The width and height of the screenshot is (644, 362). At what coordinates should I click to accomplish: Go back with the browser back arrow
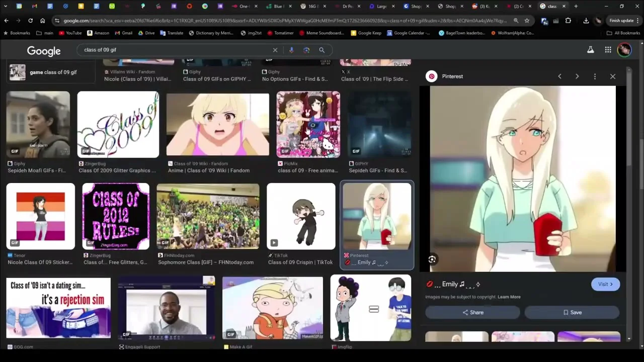(6, 21)
